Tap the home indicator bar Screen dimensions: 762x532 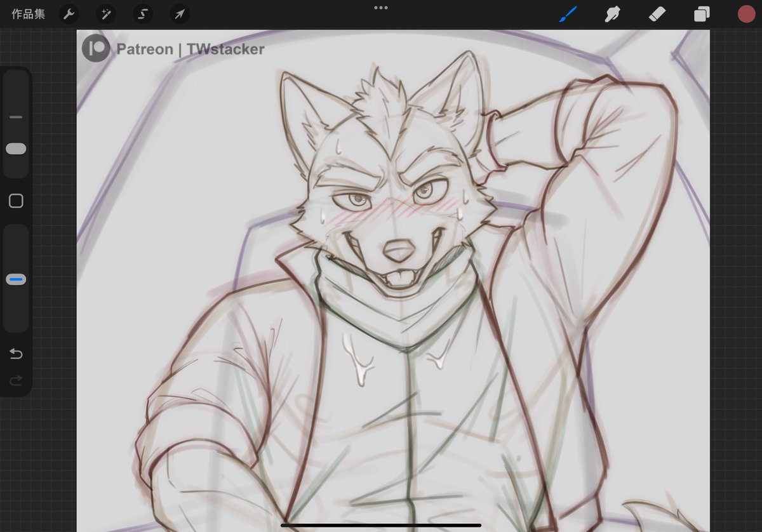(381, 525)
